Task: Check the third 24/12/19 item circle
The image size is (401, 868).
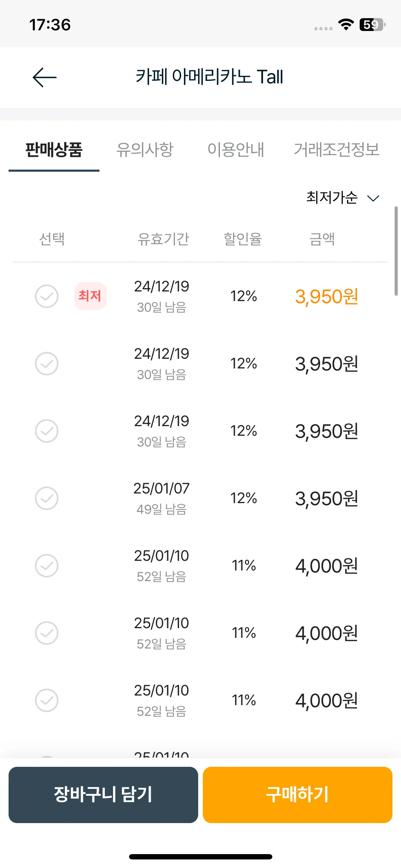Action: coord(47,431)
